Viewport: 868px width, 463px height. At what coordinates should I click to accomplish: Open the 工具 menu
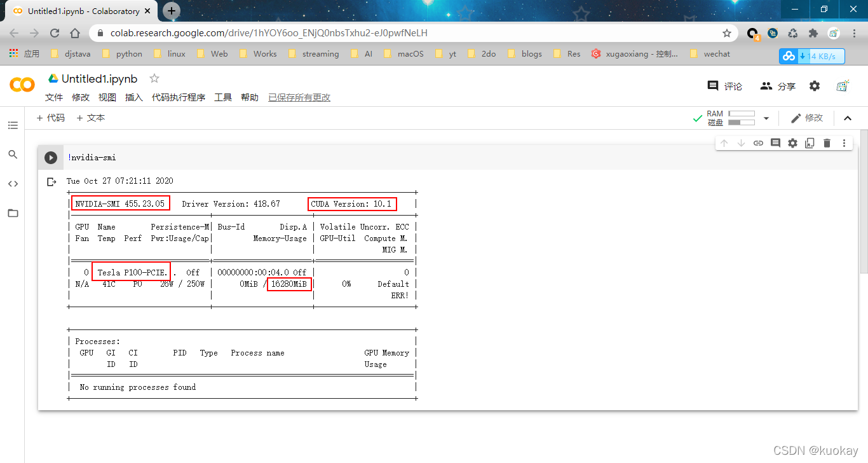[223, 97]
